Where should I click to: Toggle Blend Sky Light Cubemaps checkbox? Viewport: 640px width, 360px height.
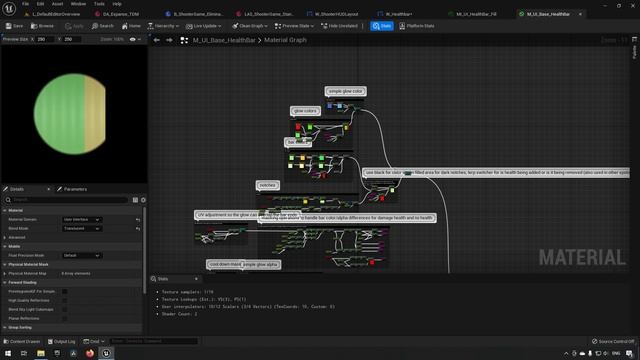[64, 309]
